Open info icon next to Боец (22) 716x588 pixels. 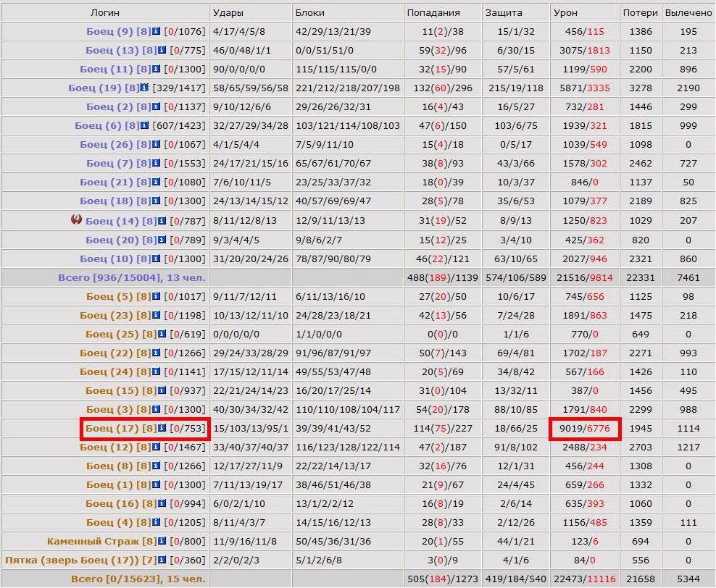(x=156, y=353)
